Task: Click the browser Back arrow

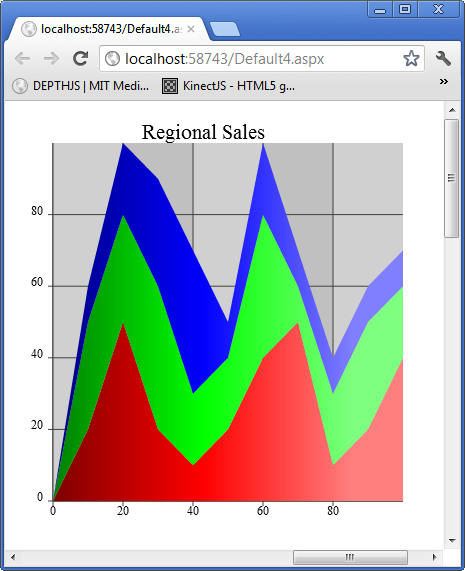Action: [23, 59]
